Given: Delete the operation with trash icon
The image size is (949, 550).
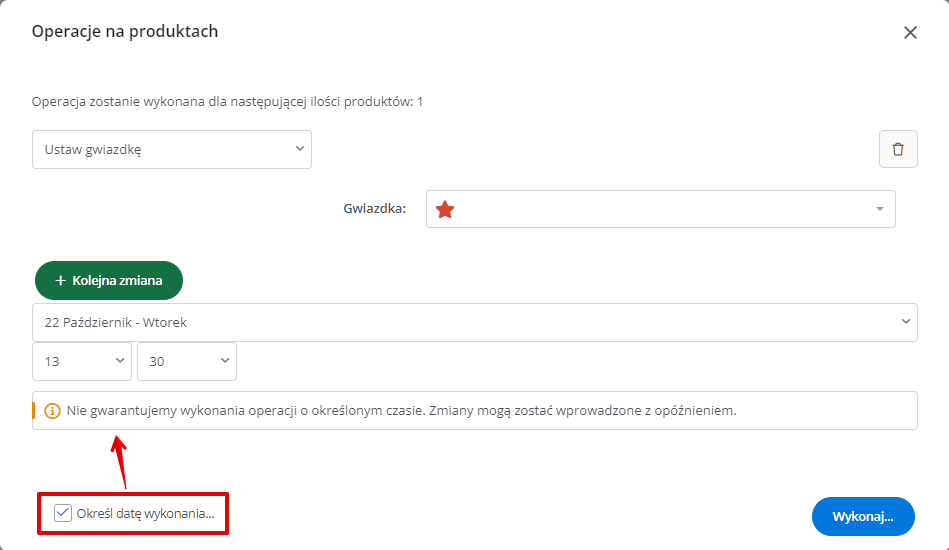Looking at the screenshot, I should pyautogui.click(x=898, y=149).
